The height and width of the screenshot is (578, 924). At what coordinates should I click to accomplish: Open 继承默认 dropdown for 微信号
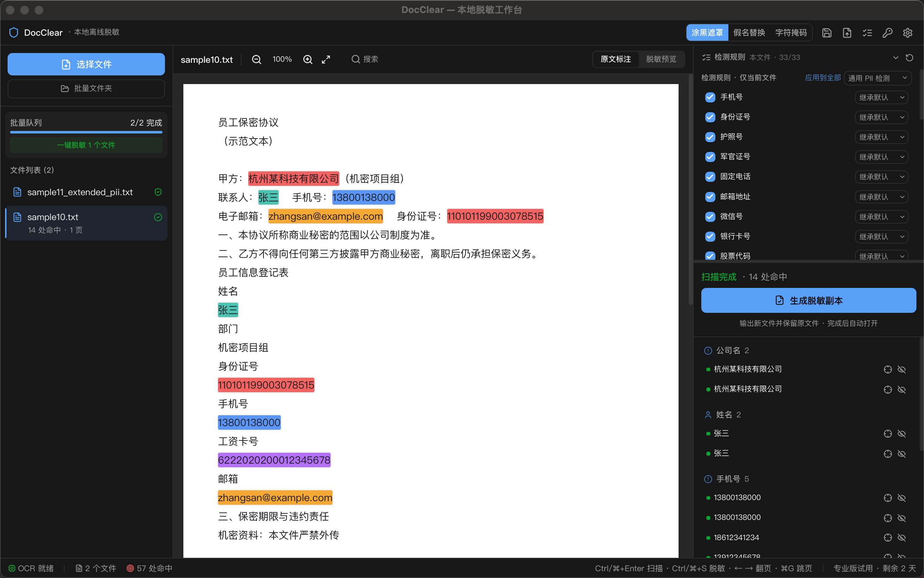coord(881,217)
